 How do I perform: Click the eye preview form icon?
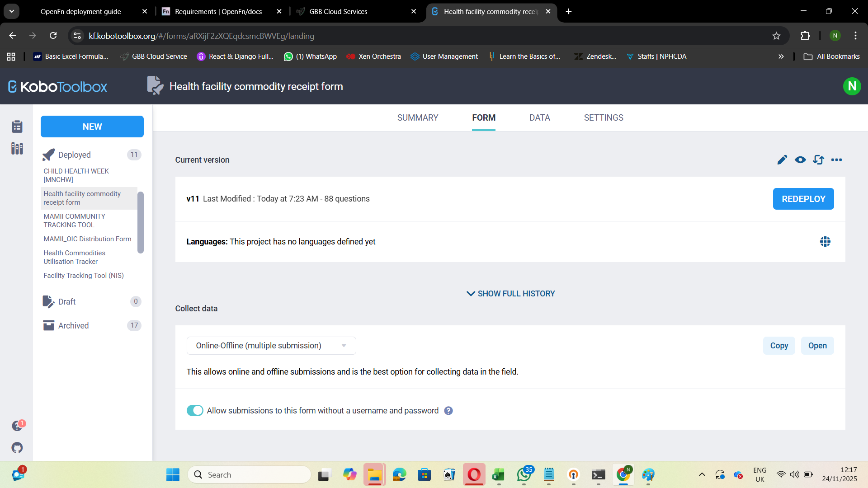tap(800, 160)
